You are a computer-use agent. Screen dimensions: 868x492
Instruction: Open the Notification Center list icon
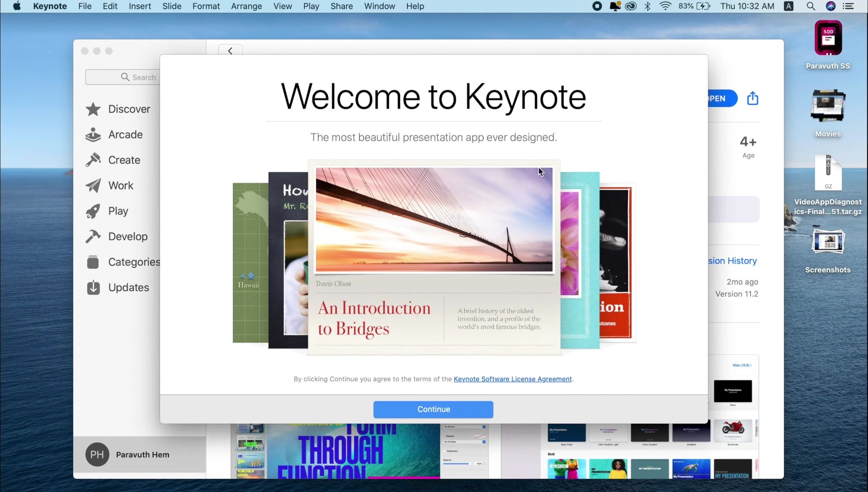(x=849, y=6)
